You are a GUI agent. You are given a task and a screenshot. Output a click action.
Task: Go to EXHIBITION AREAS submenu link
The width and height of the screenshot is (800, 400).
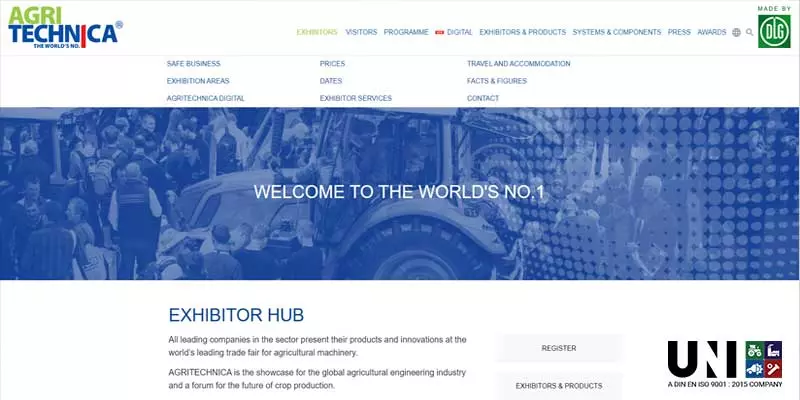click(x=198, y=81)
